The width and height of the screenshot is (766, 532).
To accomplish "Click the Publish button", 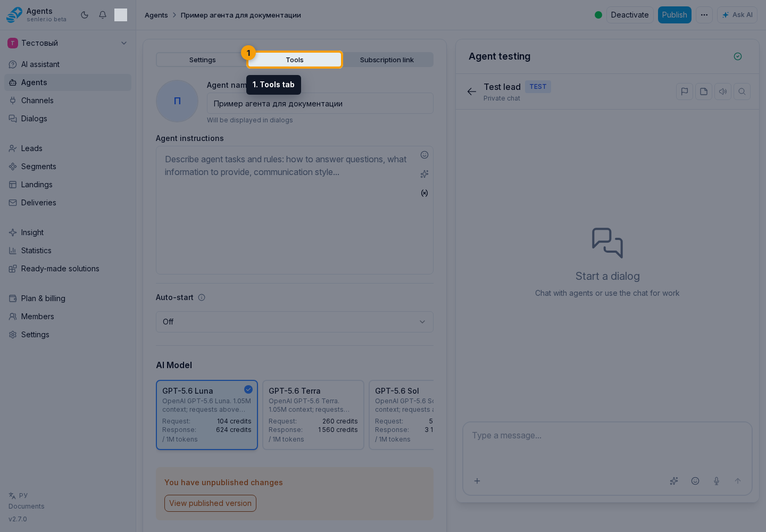I will point(675,15).
